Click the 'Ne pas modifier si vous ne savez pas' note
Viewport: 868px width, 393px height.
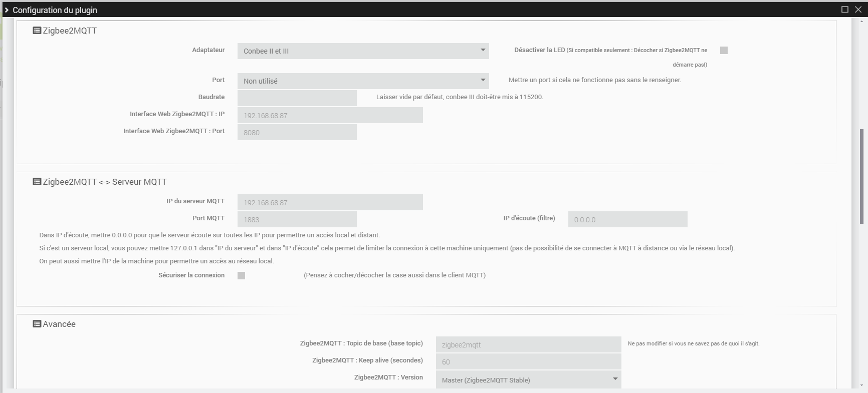pos(694,343)
